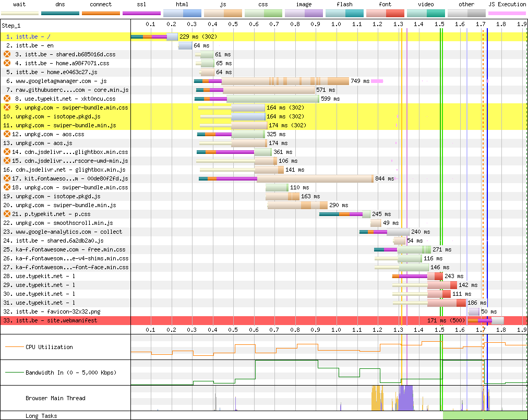Screen dimensions: 528x420
Task: Click the "Long Tasks" label
Action: point(41,416)
